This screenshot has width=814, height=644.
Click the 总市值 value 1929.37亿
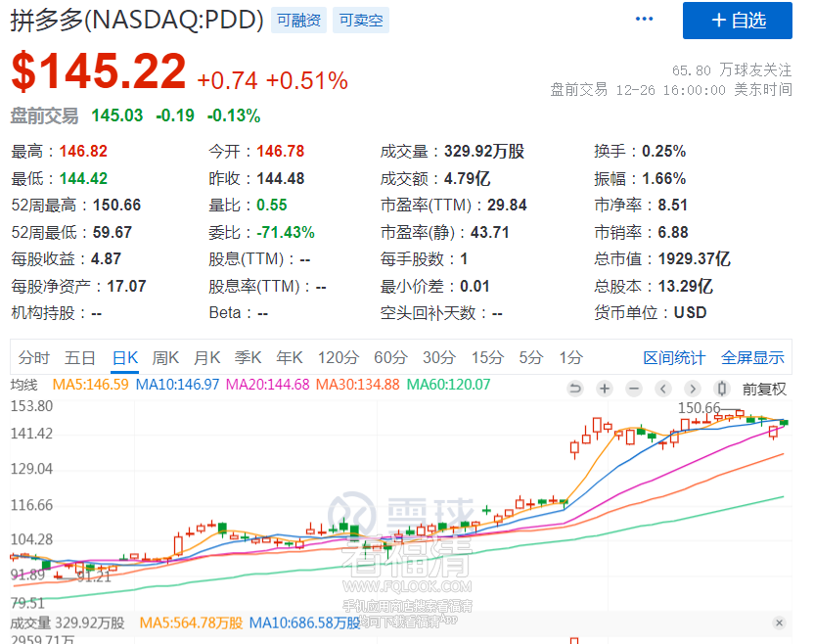695,259
